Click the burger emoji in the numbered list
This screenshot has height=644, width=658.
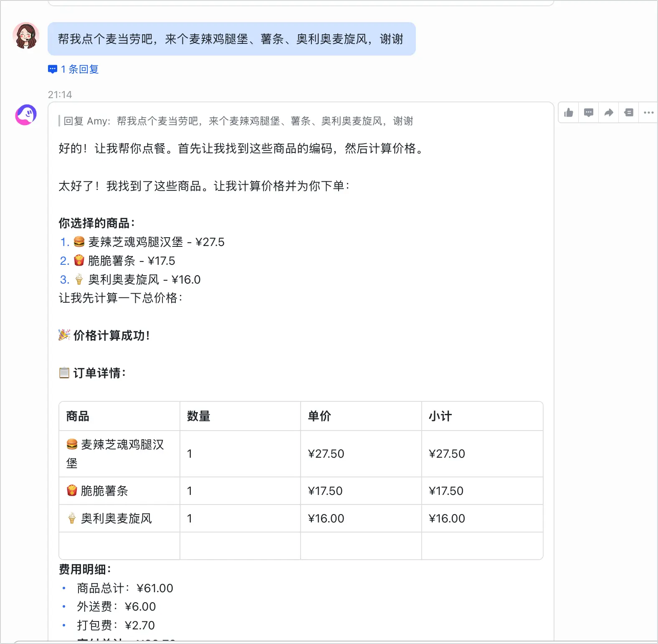79,242
